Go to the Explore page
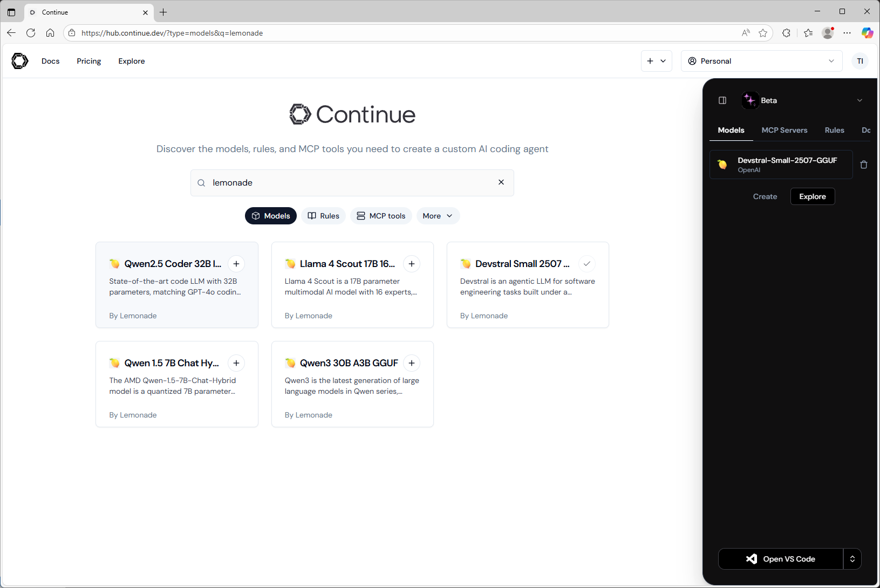The width and height of the screenshot is (880, 588). click(132, 61)
